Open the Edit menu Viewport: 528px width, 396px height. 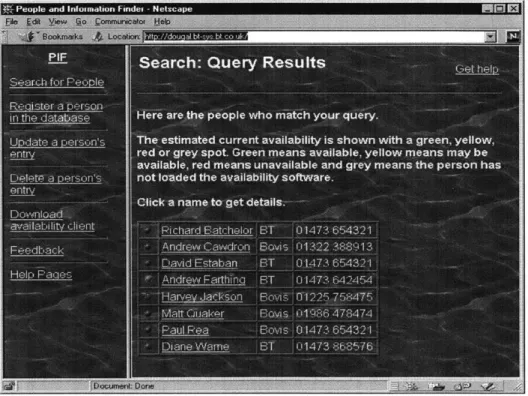33,22
